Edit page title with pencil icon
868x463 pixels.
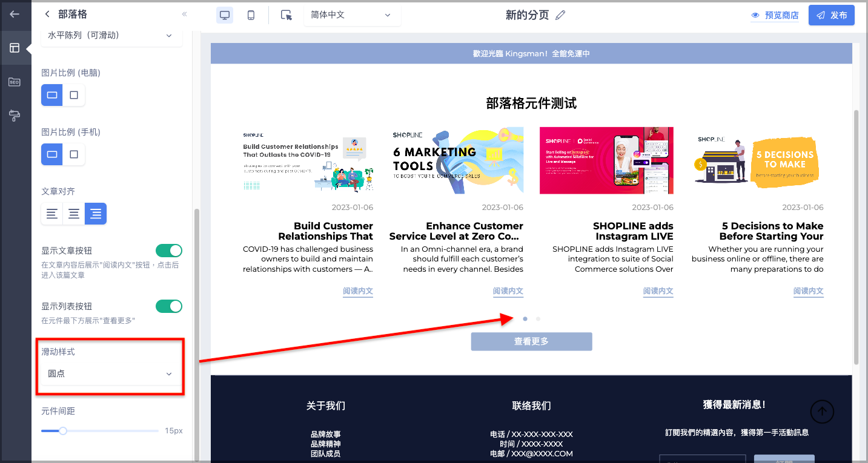tap(560, 15)
